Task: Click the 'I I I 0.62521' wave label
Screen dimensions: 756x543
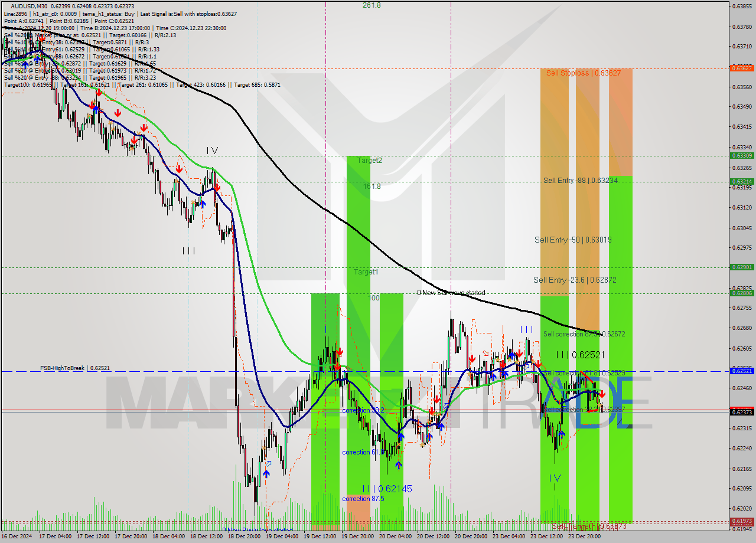Action: point(581,355)
